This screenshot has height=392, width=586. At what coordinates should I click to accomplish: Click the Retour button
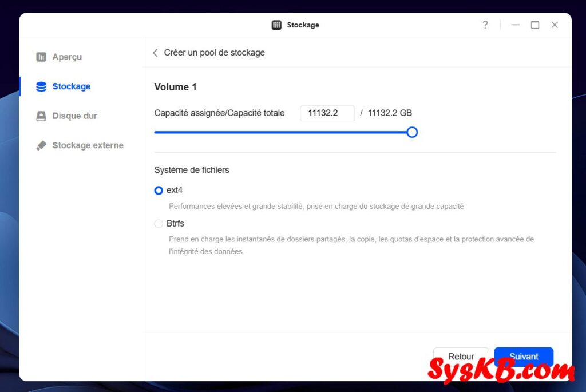[461, 357]
